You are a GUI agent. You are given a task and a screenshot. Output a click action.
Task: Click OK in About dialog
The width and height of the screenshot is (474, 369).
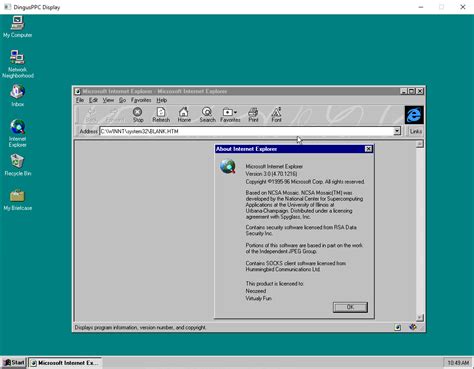[x=350, y=307]
